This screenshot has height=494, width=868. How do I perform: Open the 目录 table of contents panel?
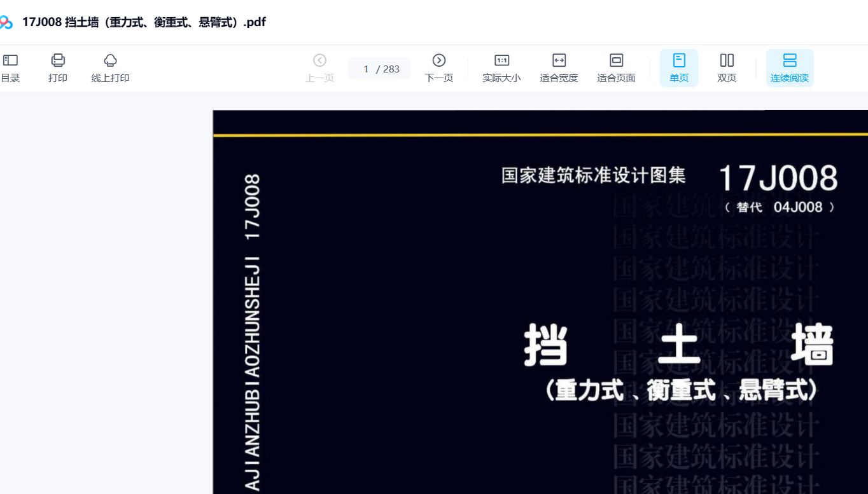10,68
